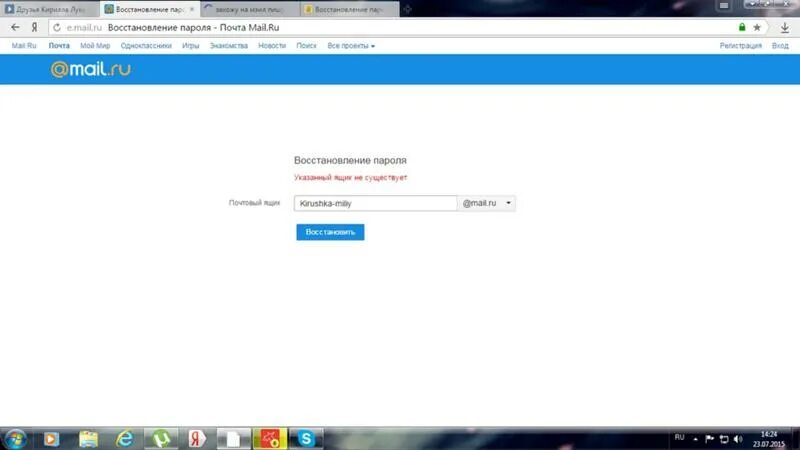
Task: Click the Yandex Я button beside the address bar
Action: tap(34, 28)
